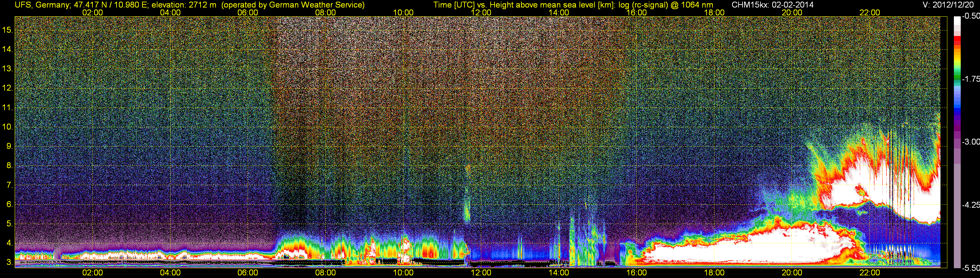Click the '-1.75' value on the color scale
The image size is (980, 278).
click(x=971, y=79)
